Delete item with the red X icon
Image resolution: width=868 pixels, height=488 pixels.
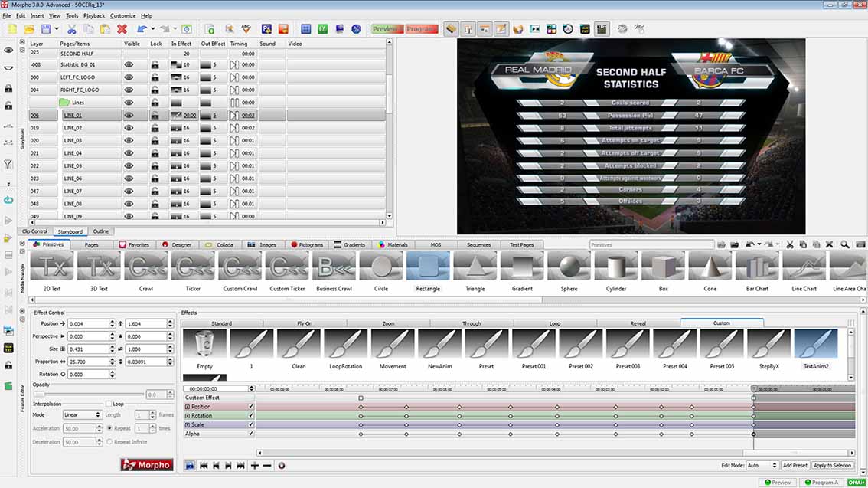pyautogui.click(x=122, y=29)
